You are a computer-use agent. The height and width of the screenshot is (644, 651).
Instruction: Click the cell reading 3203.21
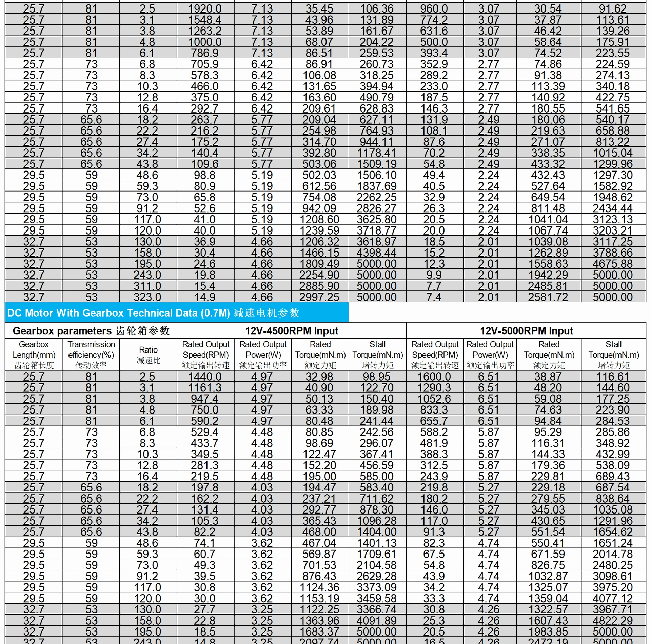click(613, 230)
